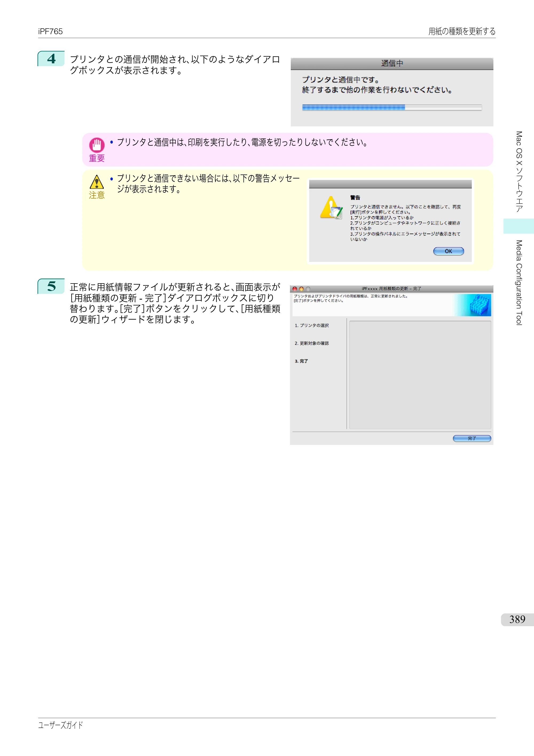The image size is (534, 756).
Task: Click the 警告 heading in the warning dialog
Action: pos(355,197)
